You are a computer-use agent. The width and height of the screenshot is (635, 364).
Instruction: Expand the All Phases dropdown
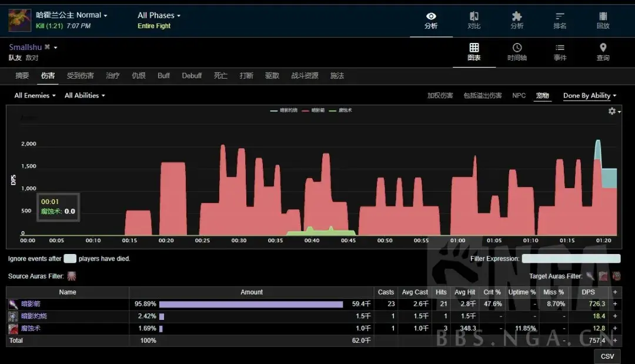click(x=159, y=15)
